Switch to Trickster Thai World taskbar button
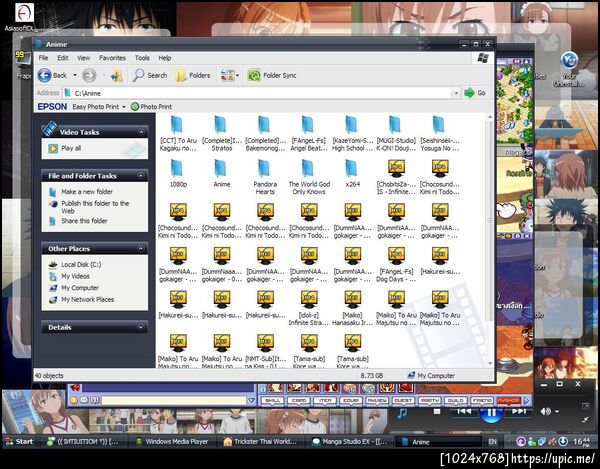This screenshot has width=600, height=469. click(x=261, y=441)
